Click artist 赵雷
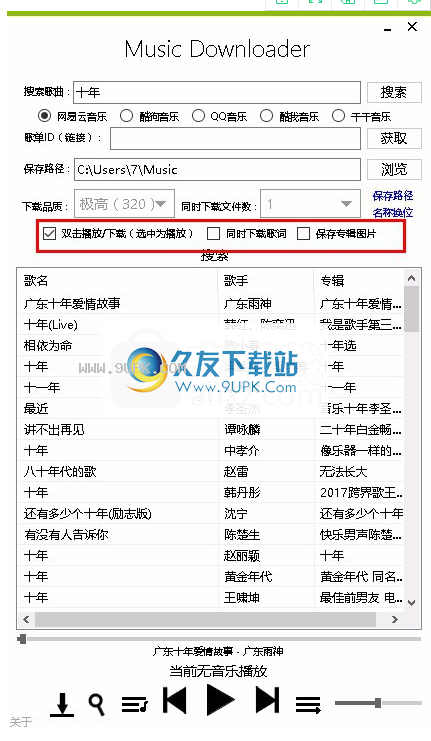The width and height of the screenshot is (431, 741). coord(236,471)
